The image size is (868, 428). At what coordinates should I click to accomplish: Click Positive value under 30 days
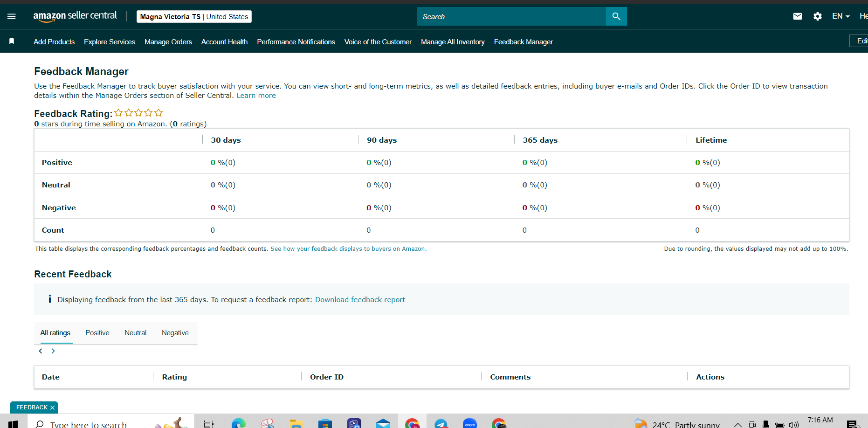pos(223,163)
